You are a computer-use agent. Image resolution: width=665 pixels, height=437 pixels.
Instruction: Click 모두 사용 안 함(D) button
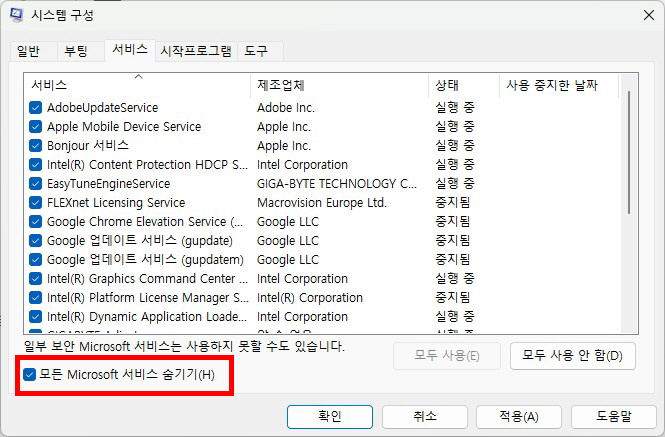click(x=573, y=356)
